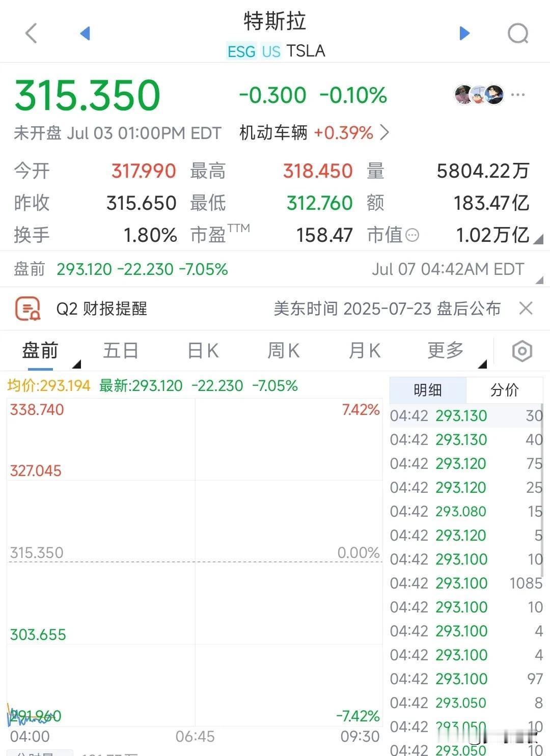Screen dimensions: 550x756
Task: Expand quote details corner triangle
Action: tap(538, 239)
